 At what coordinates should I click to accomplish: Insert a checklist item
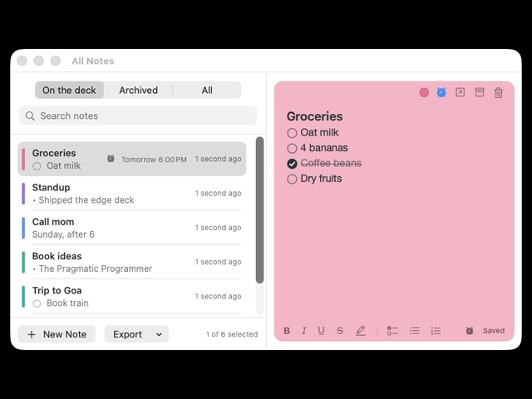392,331
